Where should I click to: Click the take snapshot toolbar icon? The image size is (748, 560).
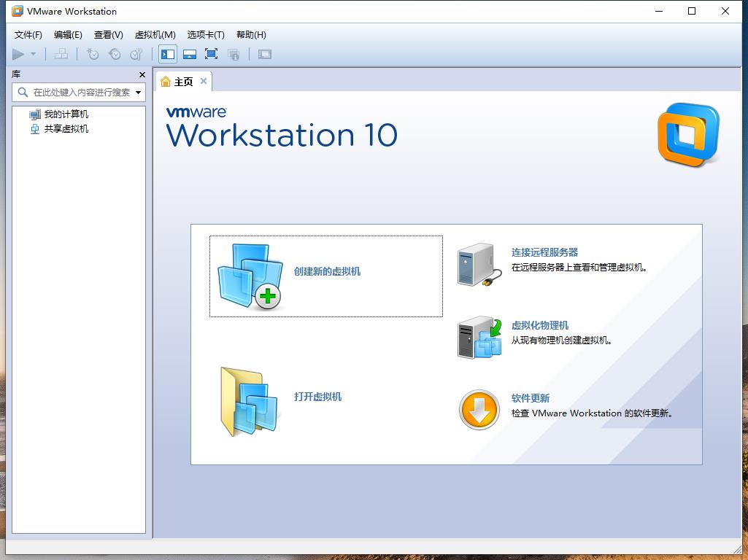[93, 54]
